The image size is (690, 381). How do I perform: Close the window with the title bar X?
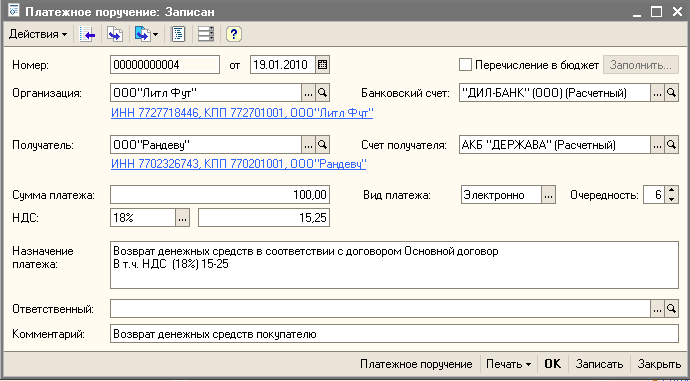coord(677,12)
